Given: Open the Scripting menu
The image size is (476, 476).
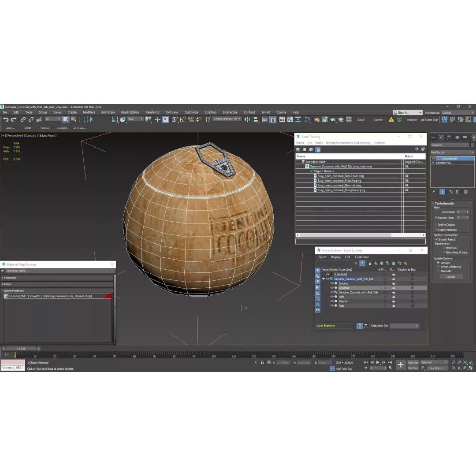Looking at the screenshot, I should (x=210, y=112).
